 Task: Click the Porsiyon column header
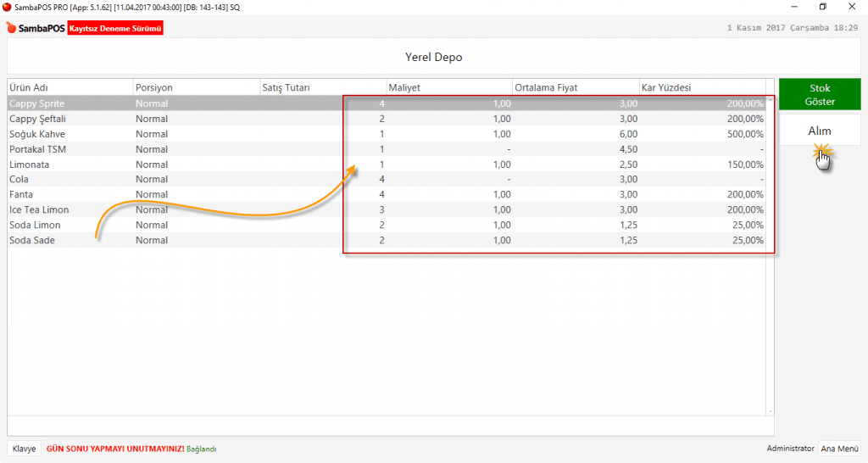[x=196, y=86]
